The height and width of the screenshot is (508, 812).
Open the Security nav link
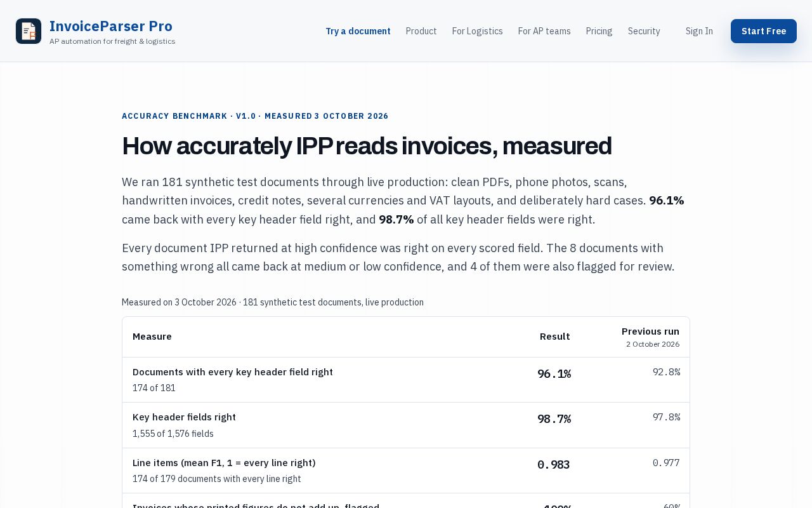(644, 31)
